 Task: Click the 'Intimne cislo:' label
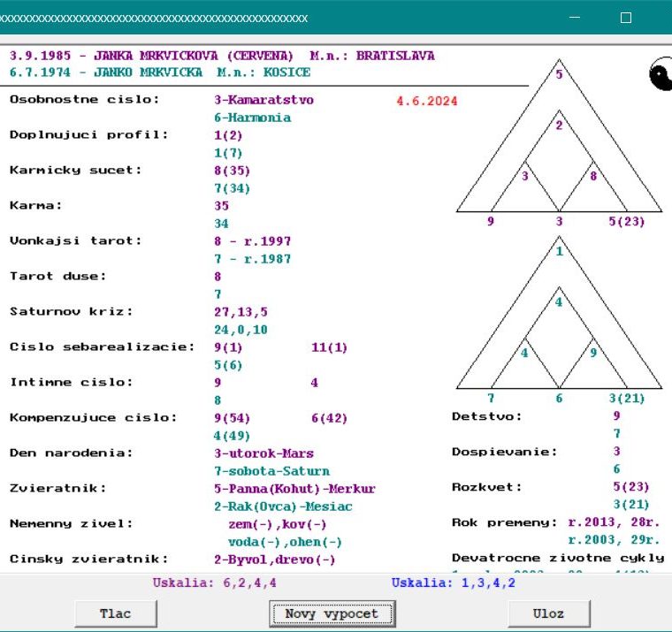click(71, 382)
